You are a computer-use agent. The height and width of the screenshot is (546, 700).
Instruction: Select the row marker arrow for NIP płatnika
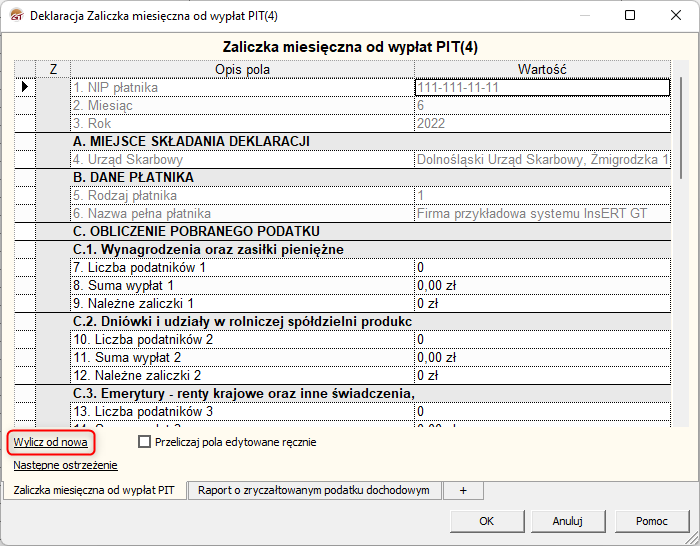click(x=25, y=87)
